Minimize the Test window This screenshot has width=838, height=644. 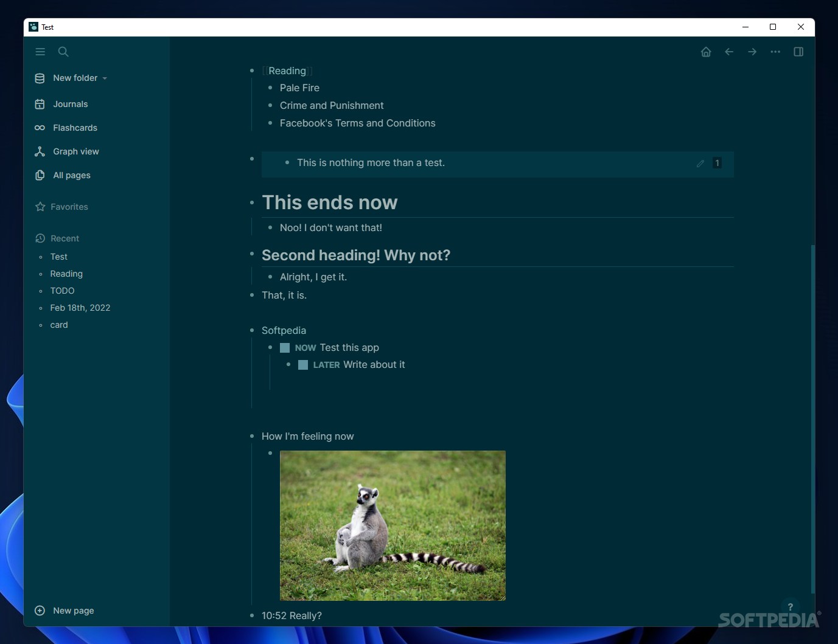coord(745,27)
